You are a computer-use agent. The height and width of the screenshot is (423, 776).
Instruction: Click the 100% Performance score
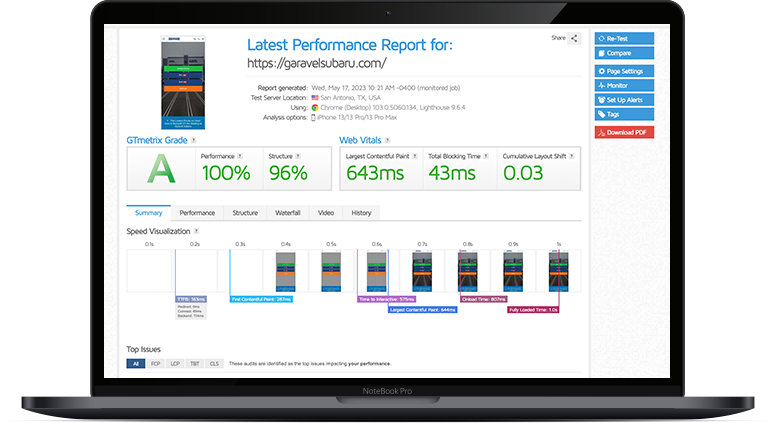[x=226, y=173]
